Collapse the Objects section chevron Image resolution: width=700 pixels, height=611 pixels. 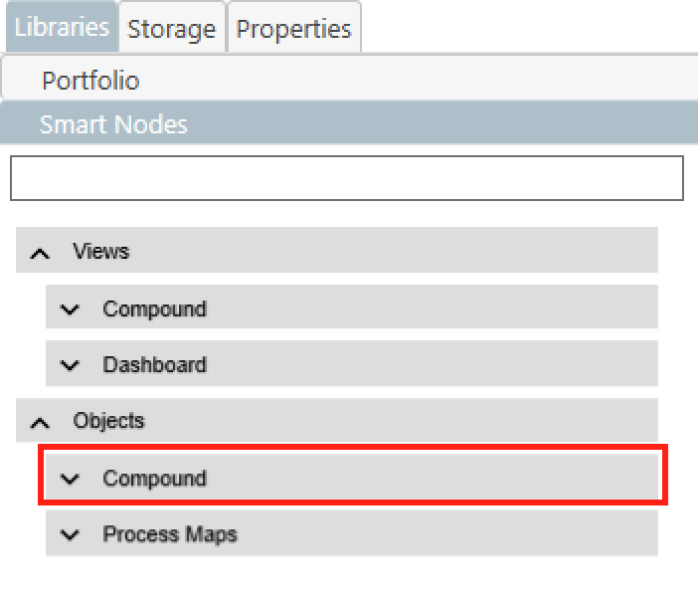[x=40, y=422]
